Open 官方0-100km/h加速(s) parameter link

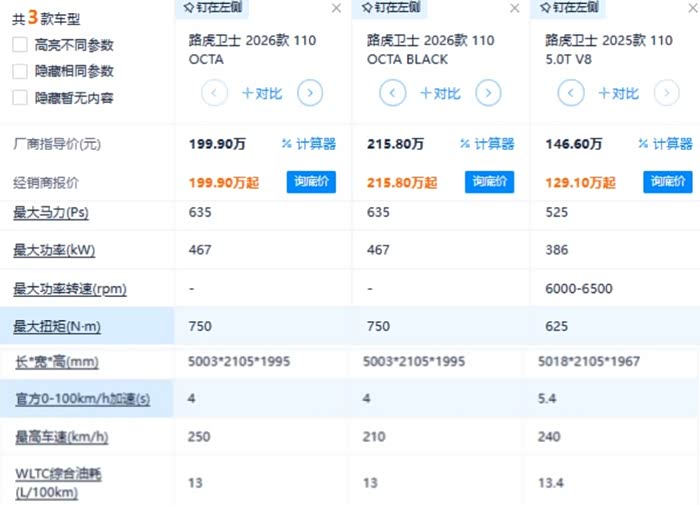tap(81, 398)
